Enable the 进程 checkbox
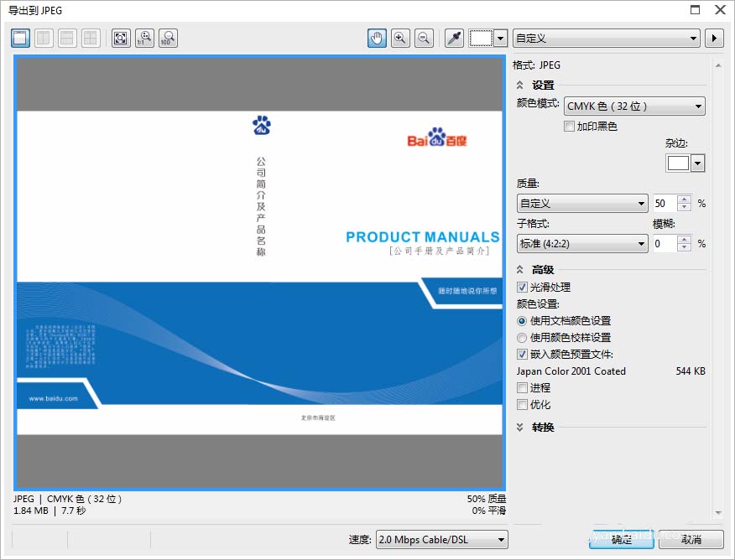735x560 pixels. tap(522, 387)
